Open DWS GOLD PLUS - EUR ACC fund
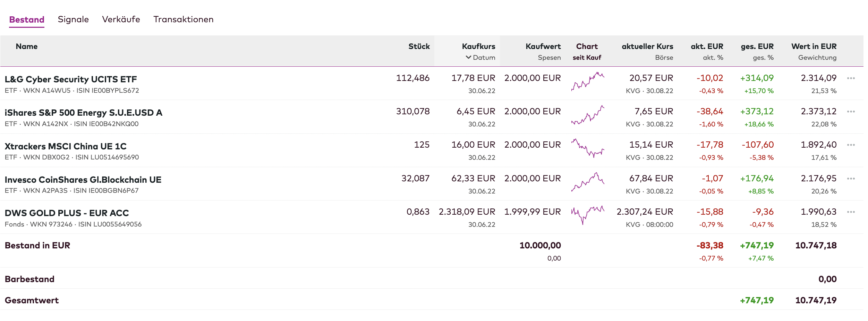This screenshot has width=868, height=321. 67,213
